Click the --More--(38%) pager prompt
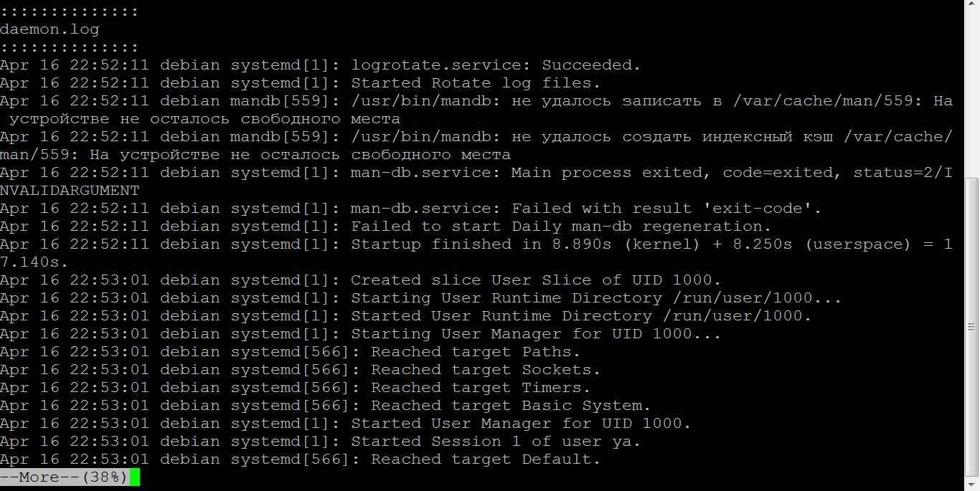The image size is (980, 491). (65, 477)
